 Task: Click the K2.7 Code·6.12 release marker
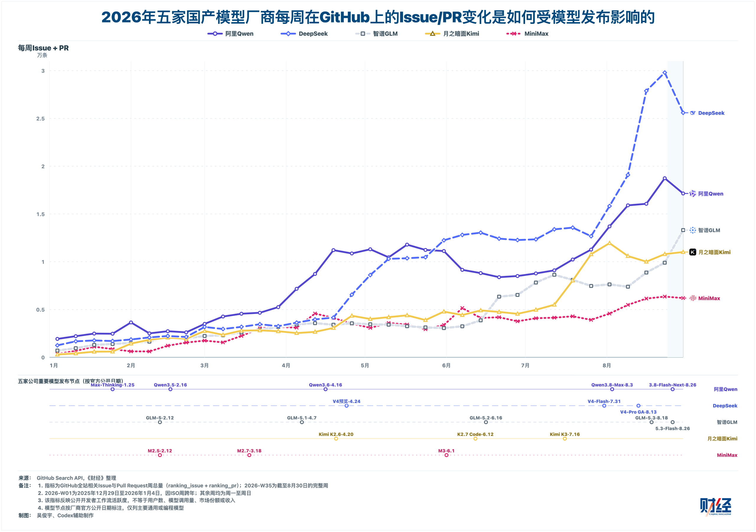(475, 438)
